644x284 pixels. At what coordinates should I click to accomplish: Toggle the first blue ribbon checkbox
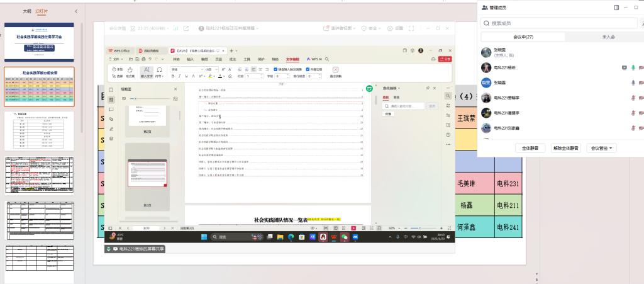point(275,69)
